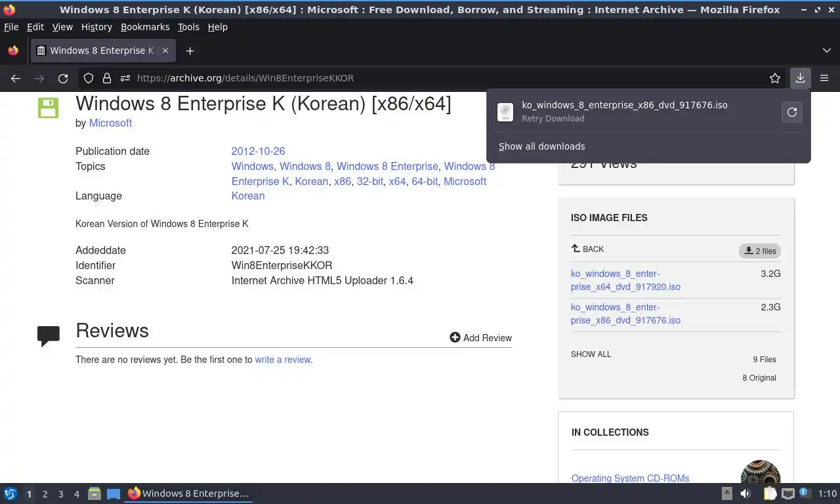Open Firefox View pinned icon
840x504 pixels.
13,51
